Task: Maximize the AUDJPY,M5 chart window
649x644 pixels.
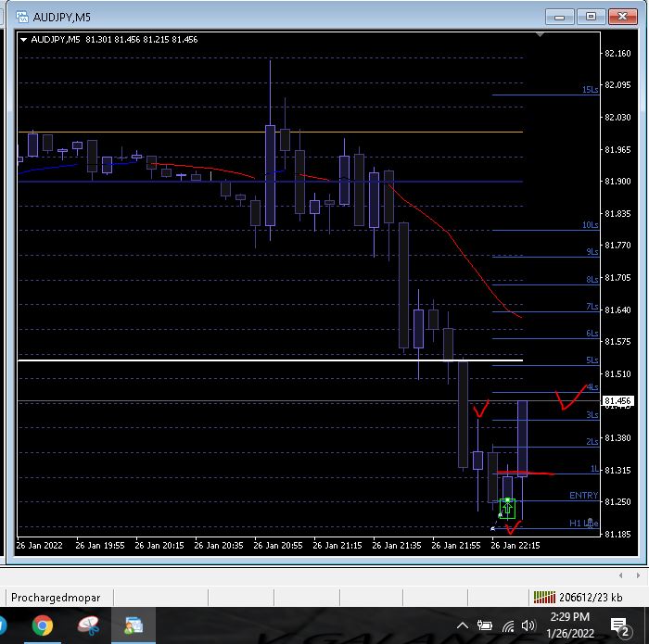Action: click(592, 17)
